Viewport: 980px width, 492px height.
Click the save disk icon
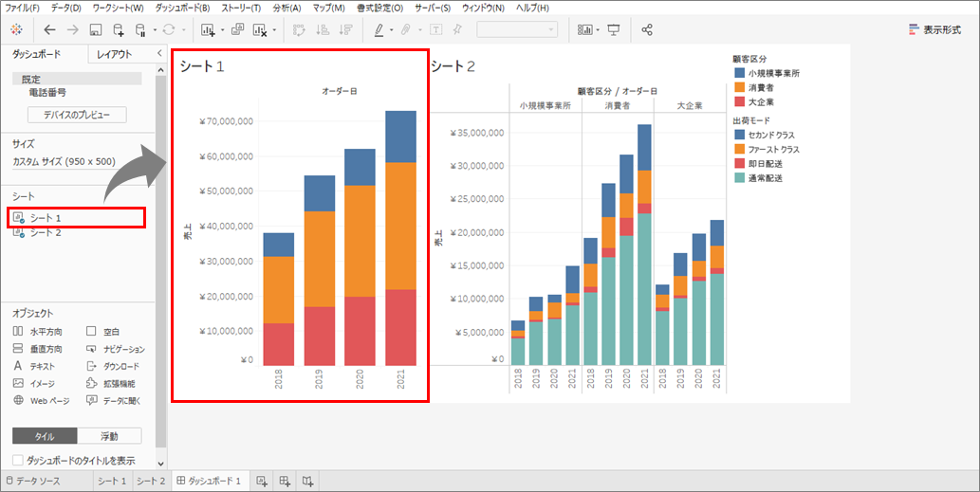96,29
